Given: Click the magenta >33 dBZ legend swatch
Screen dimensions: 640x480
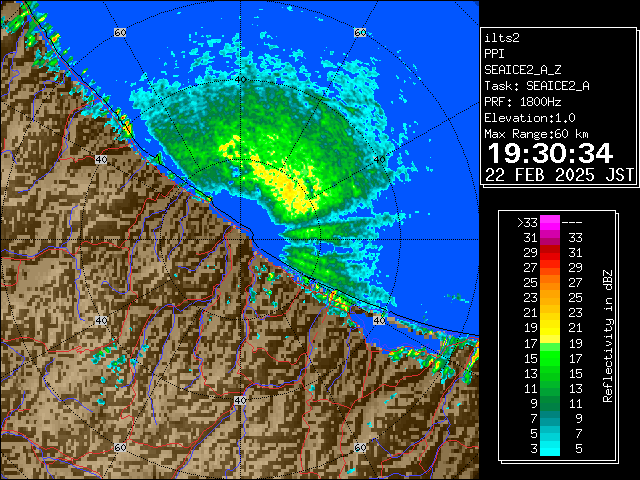Looking at the screenshot, I should 550,223.
